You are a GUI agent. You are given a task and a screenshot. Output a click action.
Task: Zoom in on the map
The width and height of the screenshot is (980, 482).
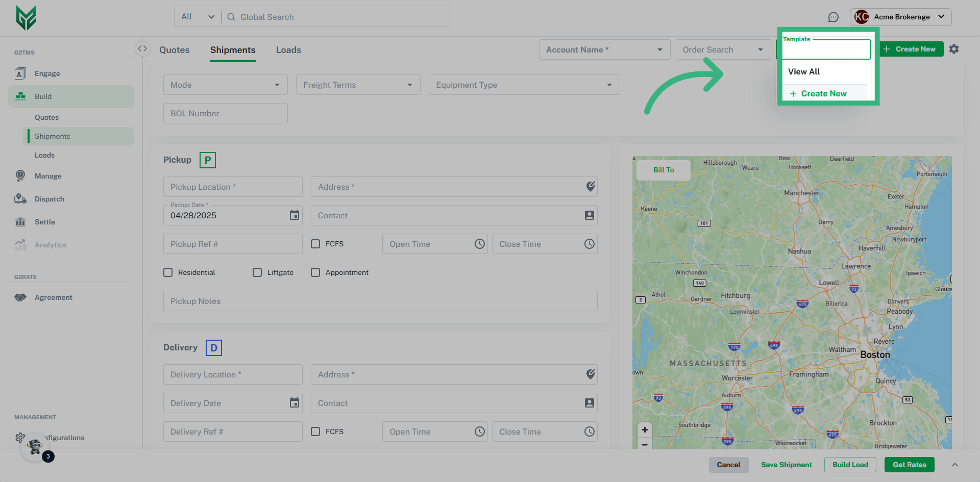(x=645, y=429)
